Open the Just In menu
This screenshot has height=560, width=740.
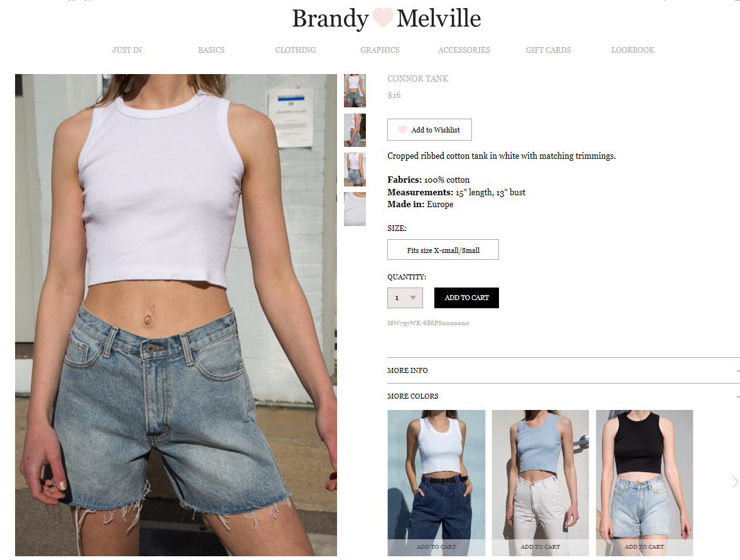(x=127, y=50)
